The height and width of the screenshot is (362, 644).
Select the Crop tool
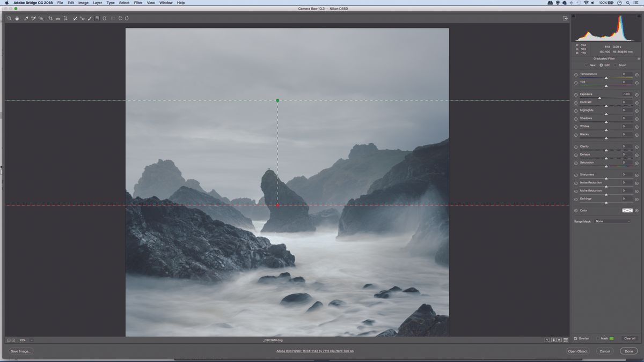[50, 18]
